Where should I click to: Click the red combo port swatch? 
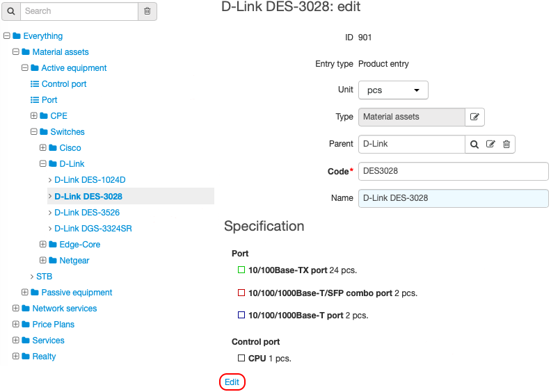click(x=241, y=293)
